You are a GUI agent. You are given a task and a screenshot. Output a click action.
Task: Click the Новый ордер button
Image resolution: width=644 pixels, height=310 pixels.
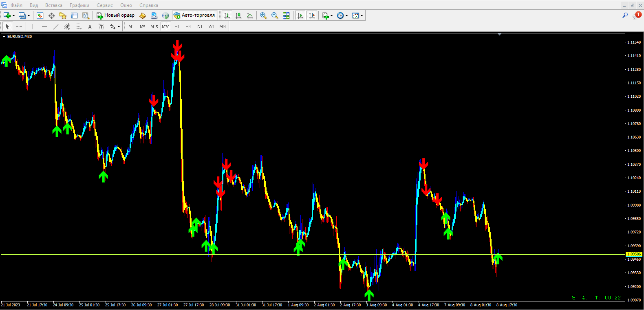point(115,15)
